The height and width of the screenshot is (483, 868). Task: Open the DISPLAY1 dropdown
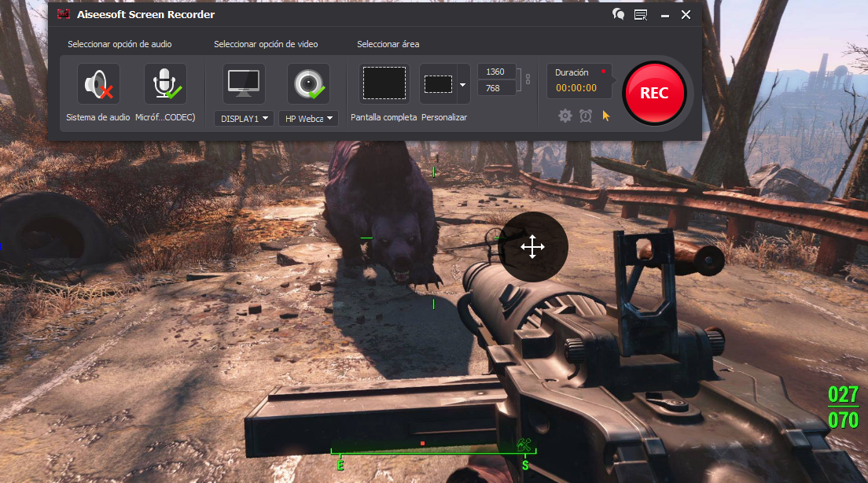tap(244, 119)
